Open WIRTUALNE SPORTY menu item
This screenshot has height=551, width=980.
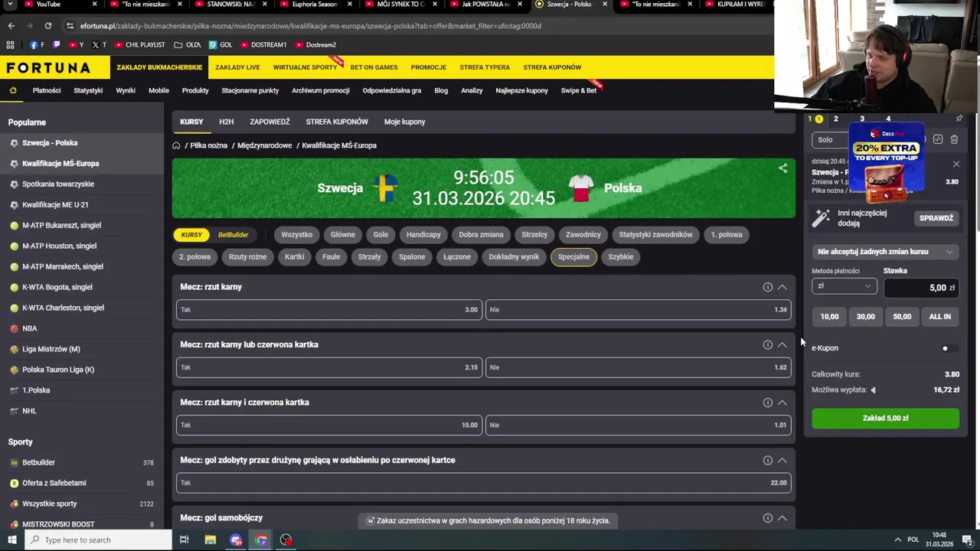coord(305,67)
